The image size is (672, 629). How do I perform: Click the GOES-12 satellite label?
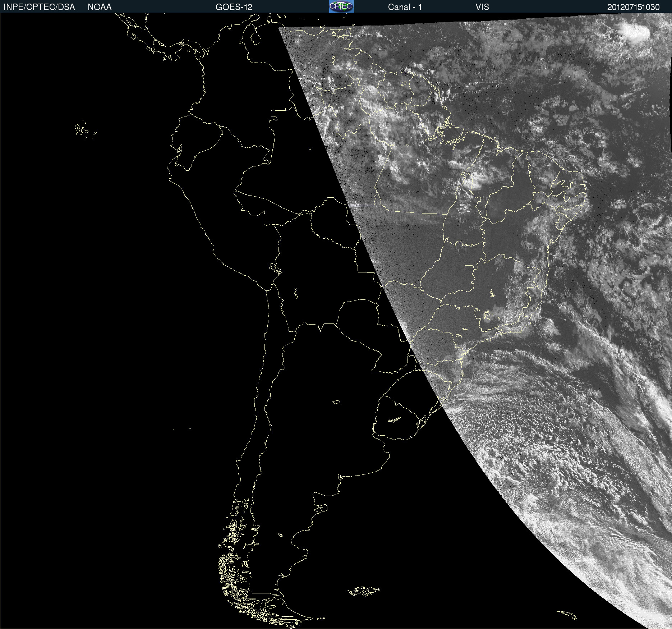(x=234, y=7)
